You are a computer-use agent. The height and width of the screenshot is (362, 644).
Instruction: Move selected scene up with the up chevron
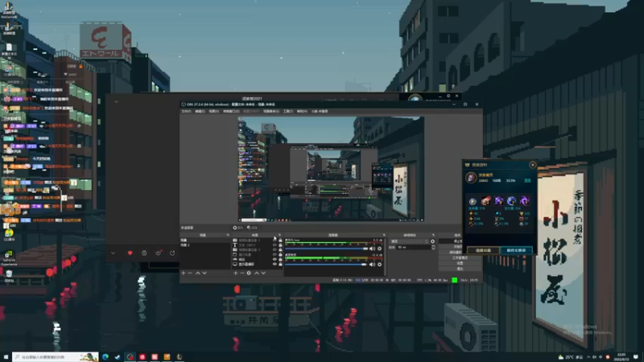pyautogui.click(x=197, y=273)
